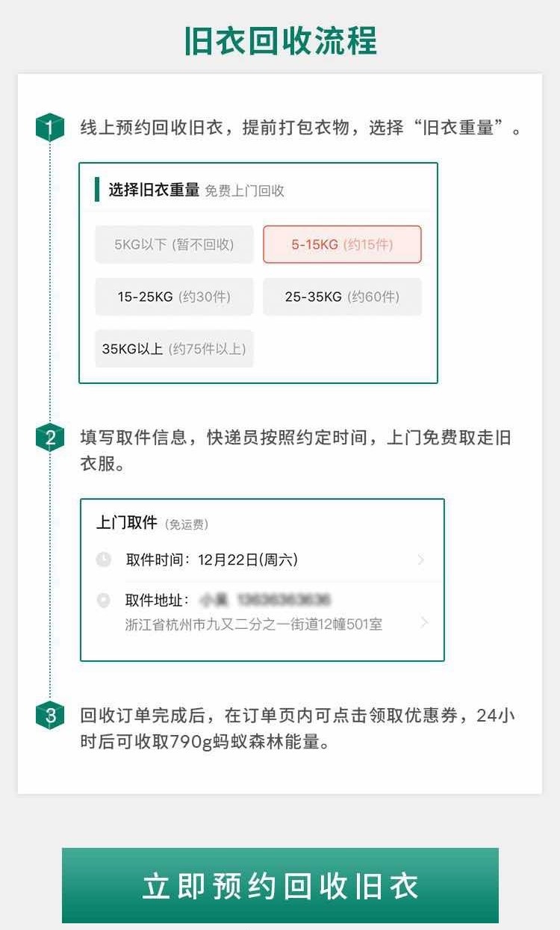
Task: Open pickup time chevron arrow
Action: [x=422, y=559]
